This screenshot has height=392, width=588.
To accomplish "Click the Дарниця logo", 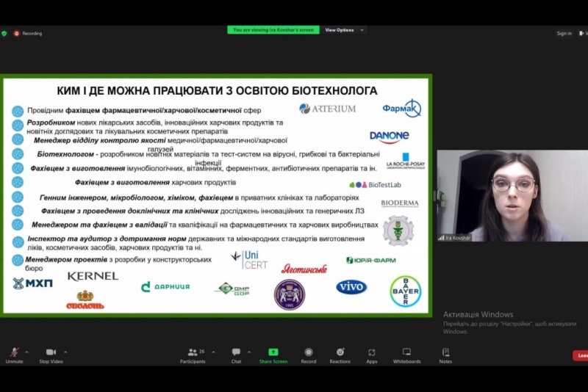I will coord(165,287).
